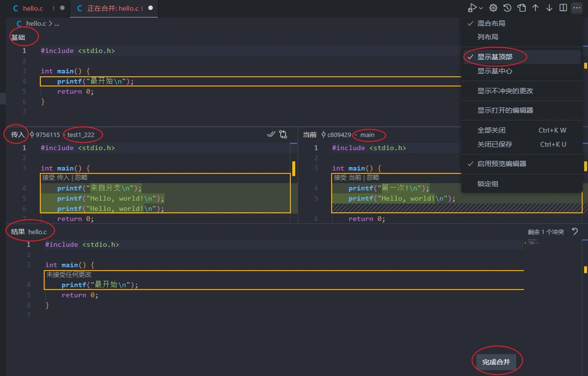Click the C file icon in breadcrumb
Viewport: 588px width, 376px height.
19,23
